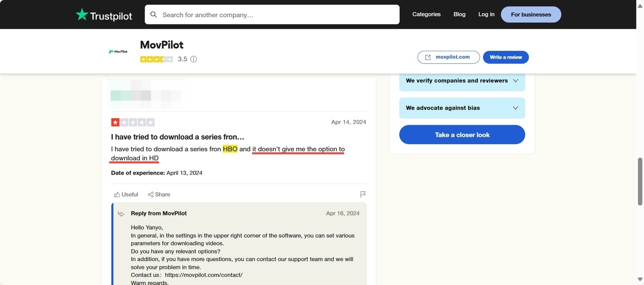Open the Categories menu
The image size is (644, 285).
(426, 15)
